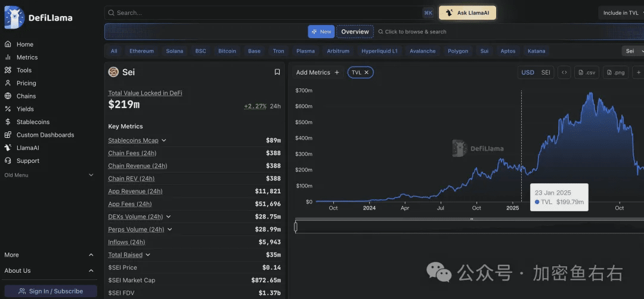Select the Solana chain tab
This screenshot has height=299, width=644.
click(x=175, y=51)
